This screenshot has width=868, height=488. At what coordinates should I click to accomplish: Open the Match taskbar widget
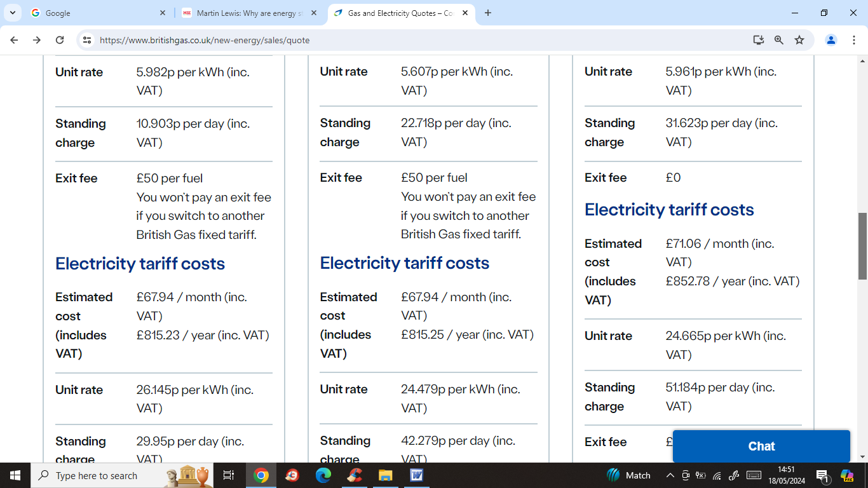coord(628,475)
